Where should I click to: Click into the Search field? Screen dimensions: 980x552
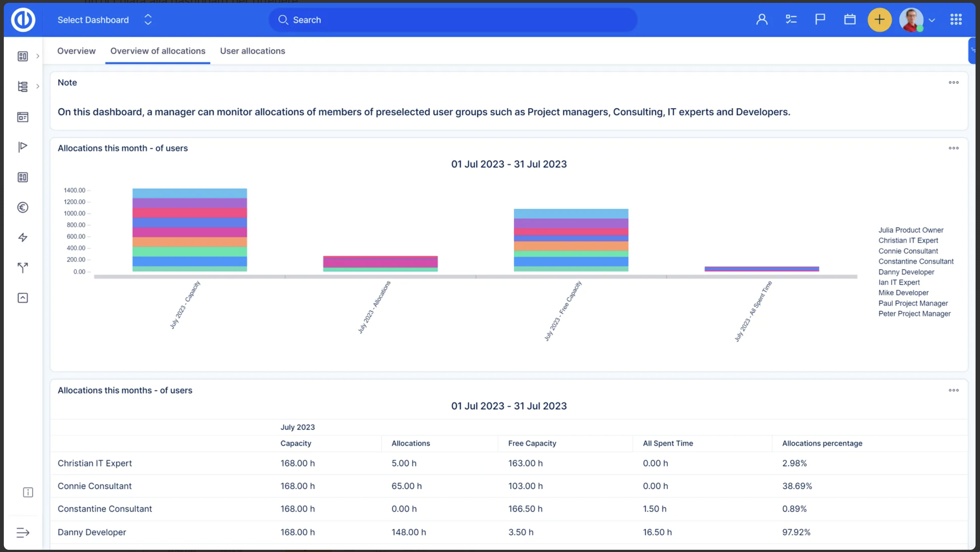point(453,20)
